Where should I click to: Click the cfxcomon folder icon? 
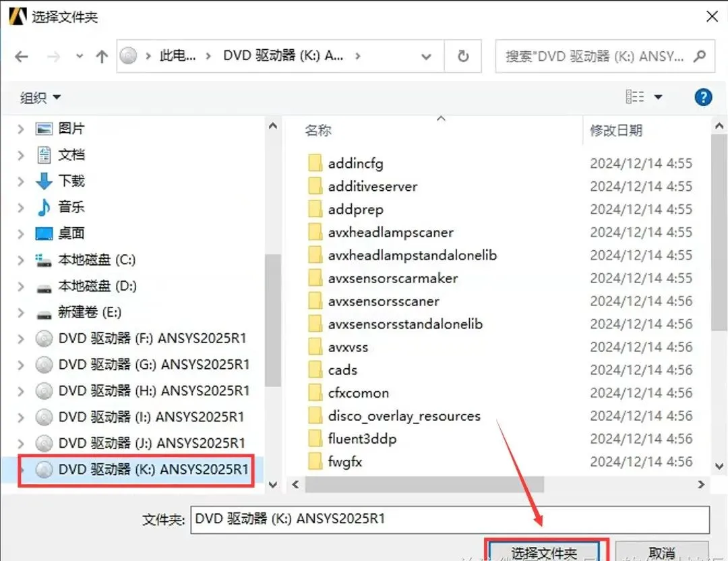click(315, 392)
